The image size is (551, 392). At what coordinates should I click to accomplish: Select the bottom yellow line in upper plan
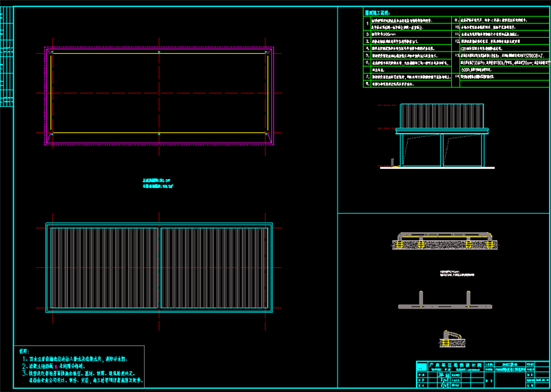[159, 133]
